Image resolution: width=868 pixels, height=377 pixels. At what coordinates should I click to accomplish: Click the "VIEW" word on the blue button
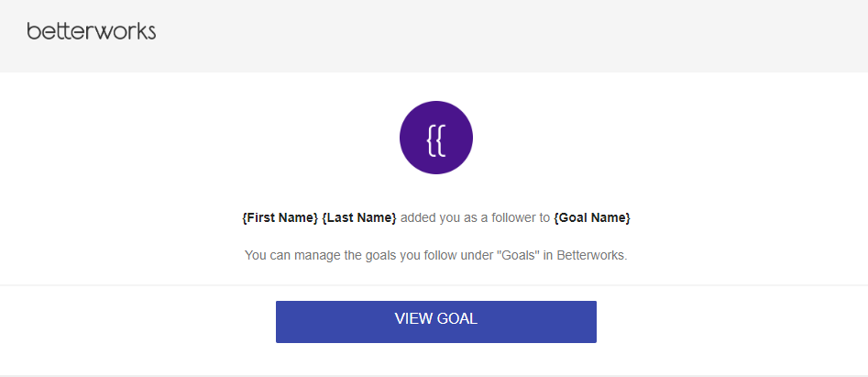tap(414, 319)
